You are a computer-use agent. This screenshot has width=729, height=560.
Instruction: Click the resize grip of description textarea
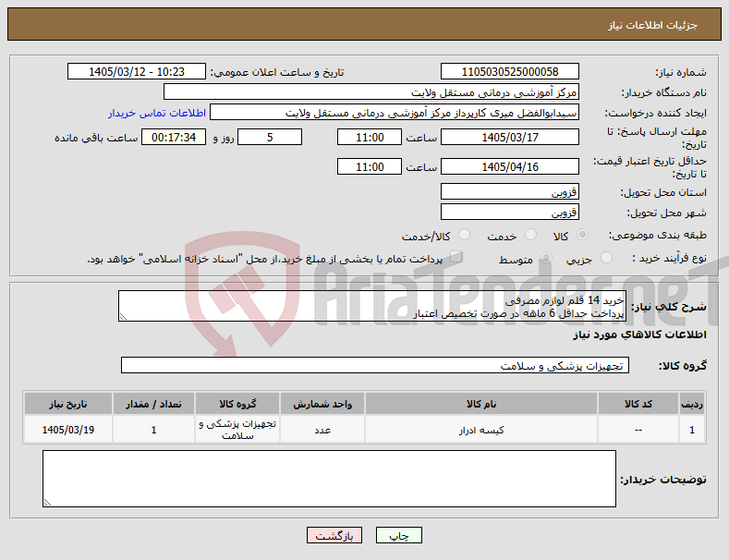coord(123,317)
